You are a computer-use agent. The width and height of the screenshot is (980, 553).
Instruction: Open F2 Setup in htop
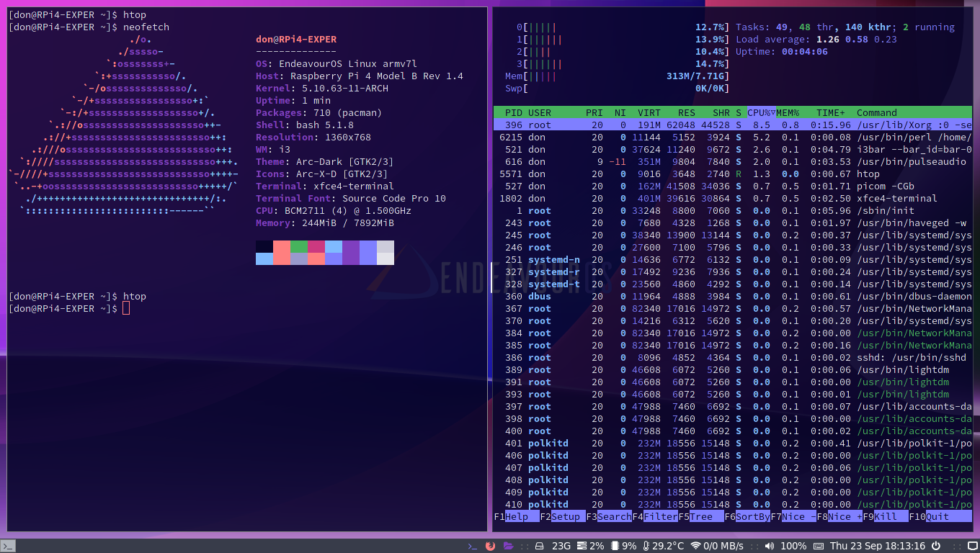563,516
